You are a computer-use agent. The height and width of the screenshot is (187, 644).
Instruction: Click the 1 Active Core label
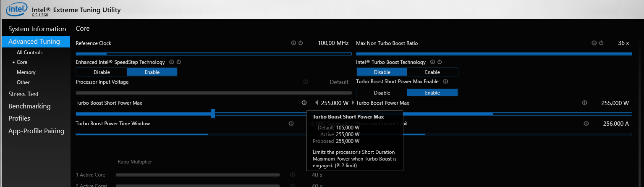pyautogui.click(x=90, y=175)
